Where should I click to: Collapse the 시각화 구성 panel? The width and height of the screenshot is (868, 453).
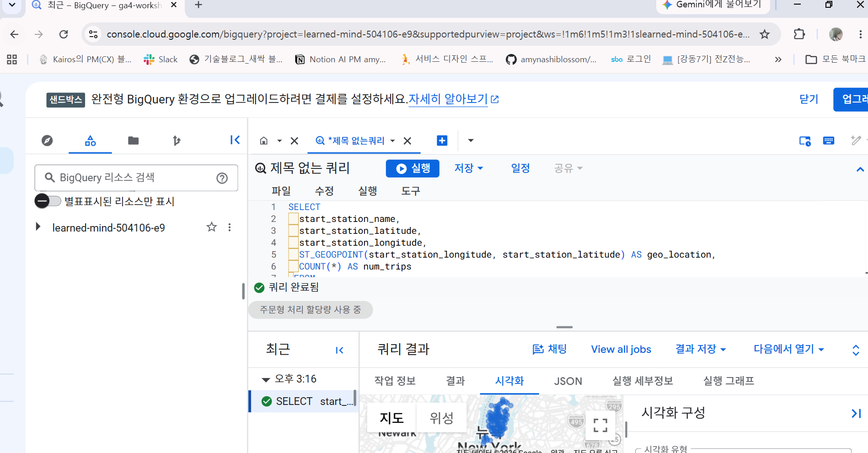[x=856, y=414]
